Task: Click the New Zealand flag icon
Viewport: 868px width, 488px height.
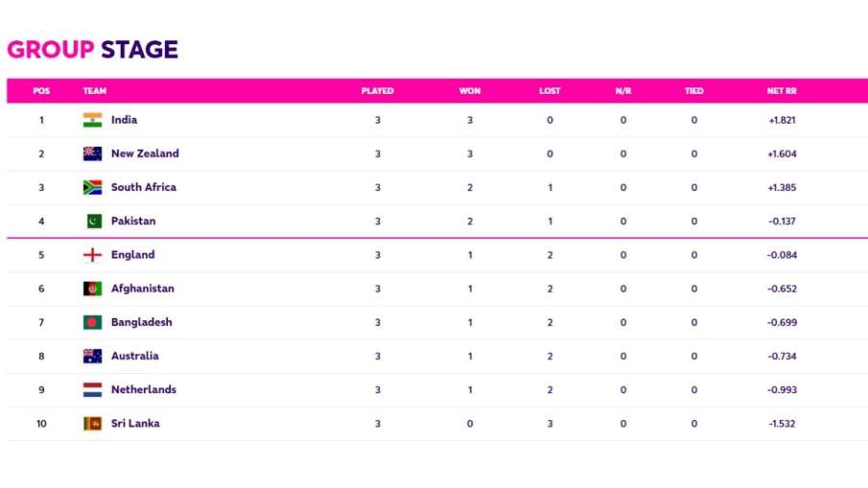Action: [92, 153]
